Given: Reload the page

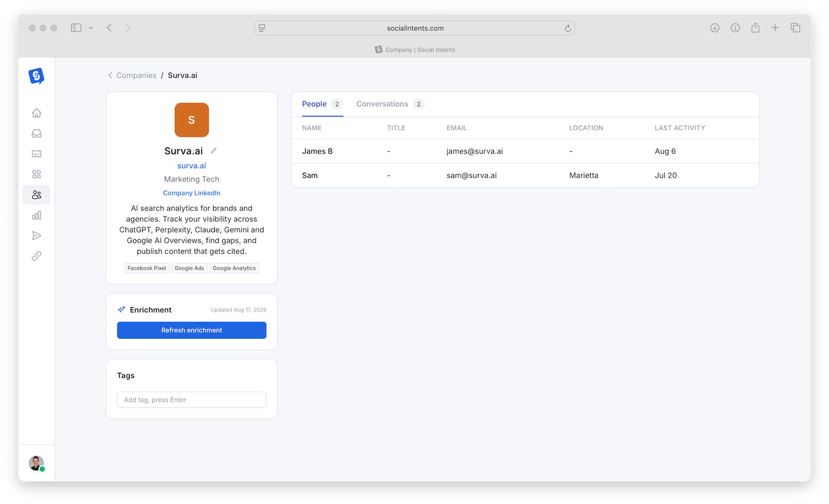Looking at the screenshot, I should tap(568, 28).
